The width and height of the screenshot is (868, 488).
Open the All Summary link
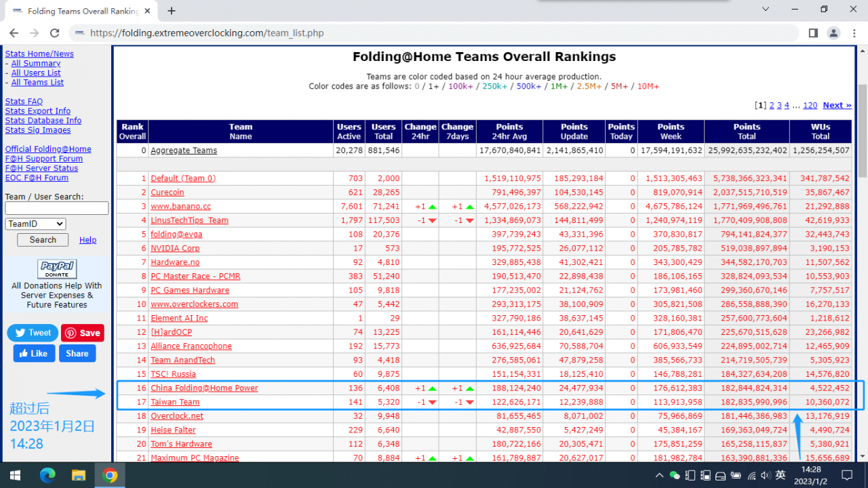pos(36,64)
